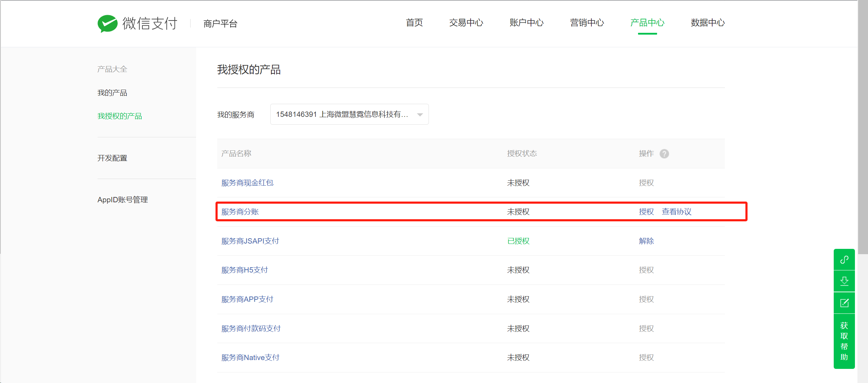Open 交易中心 in top navigation
This screenshot has height=383, width=868.
466,23
